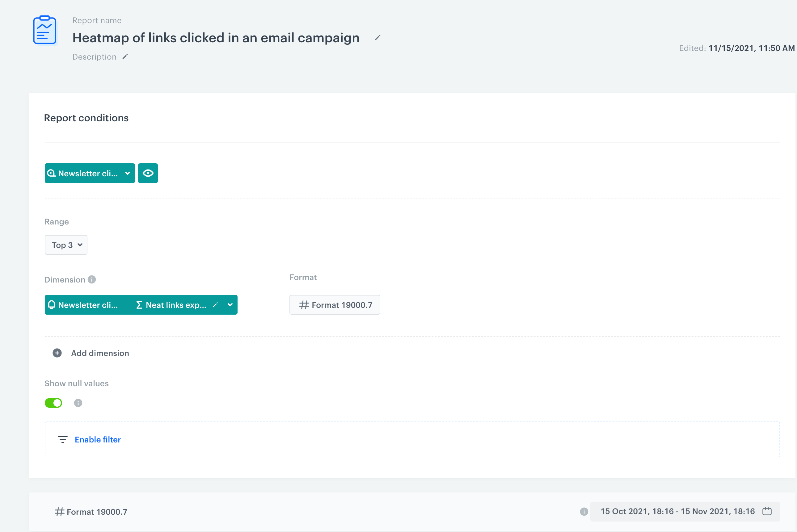797x532 pixels.
Task: Click eye icon to preview metric
Action: point(148,174)
